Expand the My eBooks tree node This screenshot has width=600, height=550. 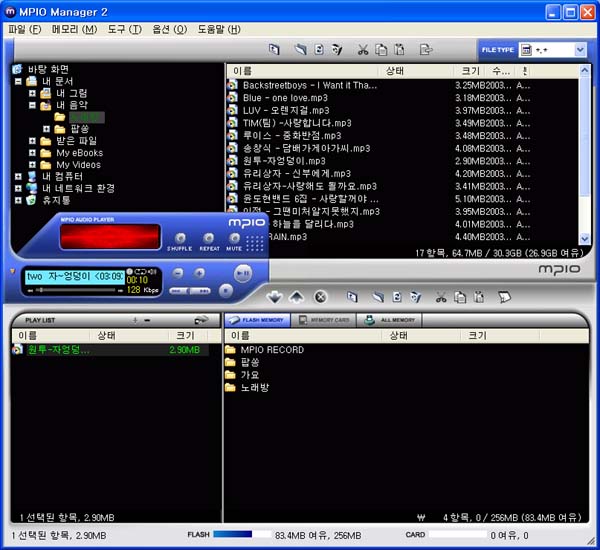coord(32,153)
